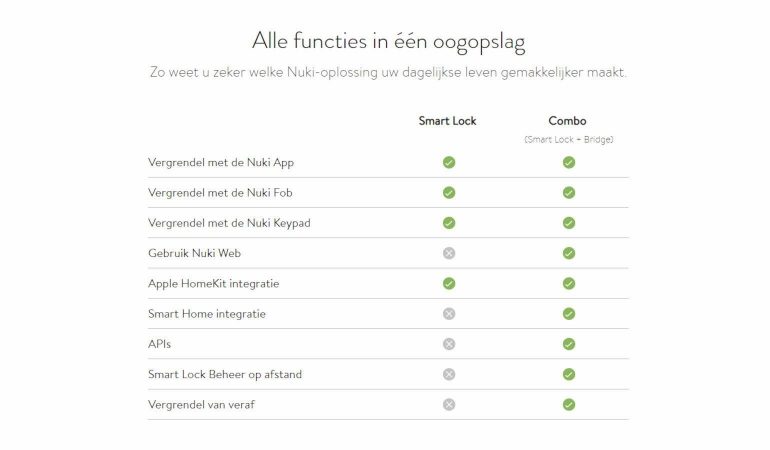Click the 'Smart Lock Beheer op afstand' label
Viewport: 770px width, 450px height.
click(x=225, y=375)
